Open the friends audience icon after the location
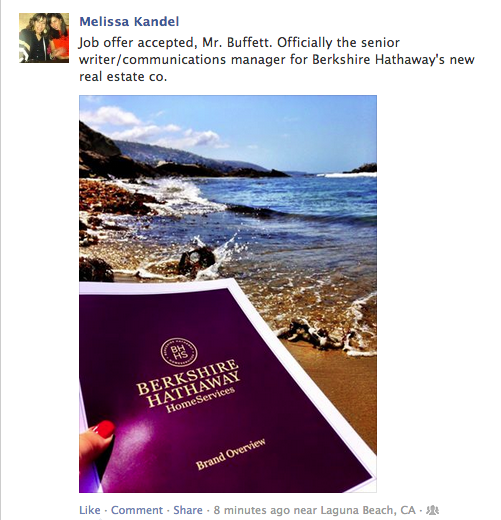 pyautogui.click(x=432, y=510)
